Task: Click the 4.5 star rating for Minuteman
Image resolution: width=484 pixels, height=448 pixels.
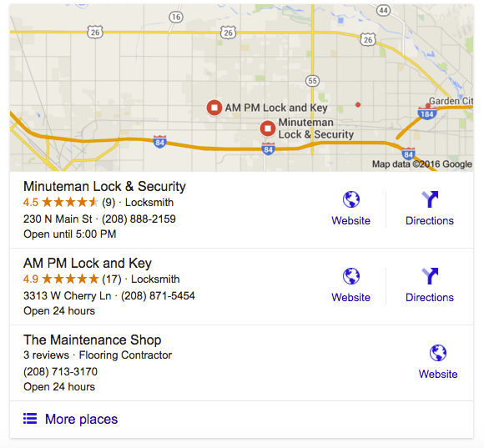Action: 60,203
